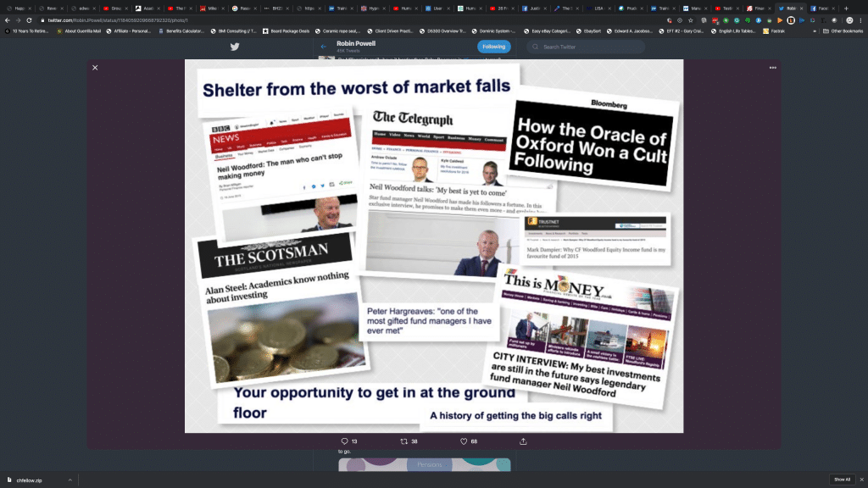868x488 pixels.
Task: Open 'Edward A. Jacobso' bookmark
Action: [x=630, y=31]
